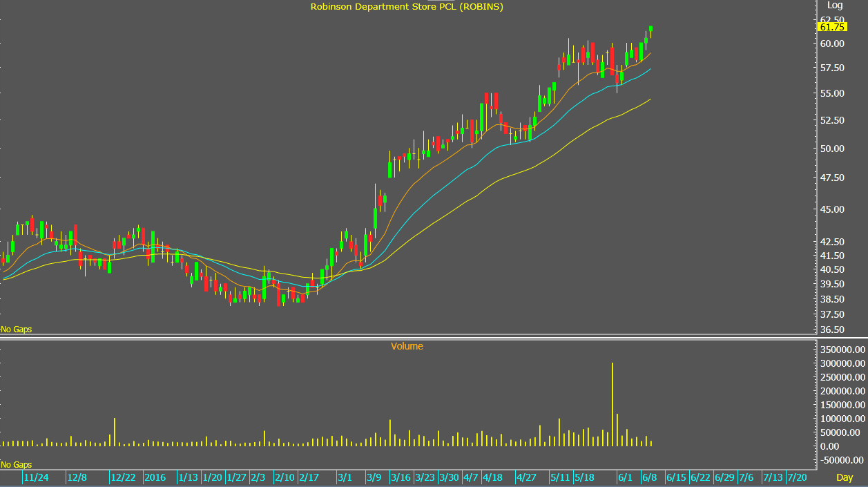Click the 12/22 date on time axis
This screenshot has width=868, height=487.
pos(122,477)
